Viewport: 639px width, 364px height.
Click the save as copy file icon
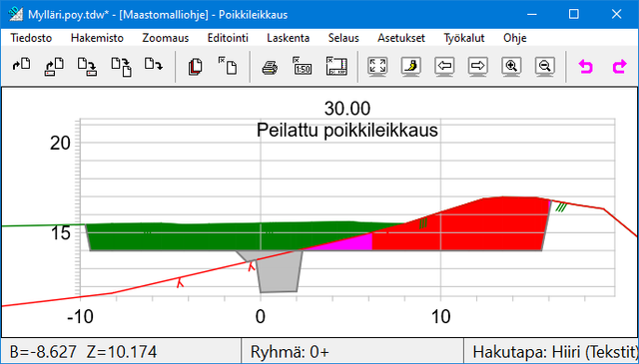coord(122,67)
